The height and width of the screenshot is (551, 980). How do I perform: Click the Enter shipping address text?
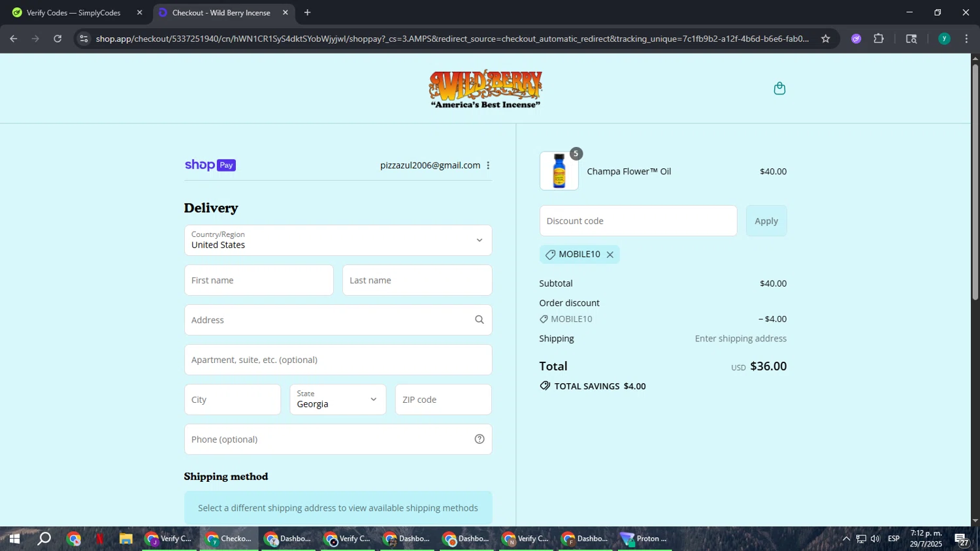(x=740, y=339)
